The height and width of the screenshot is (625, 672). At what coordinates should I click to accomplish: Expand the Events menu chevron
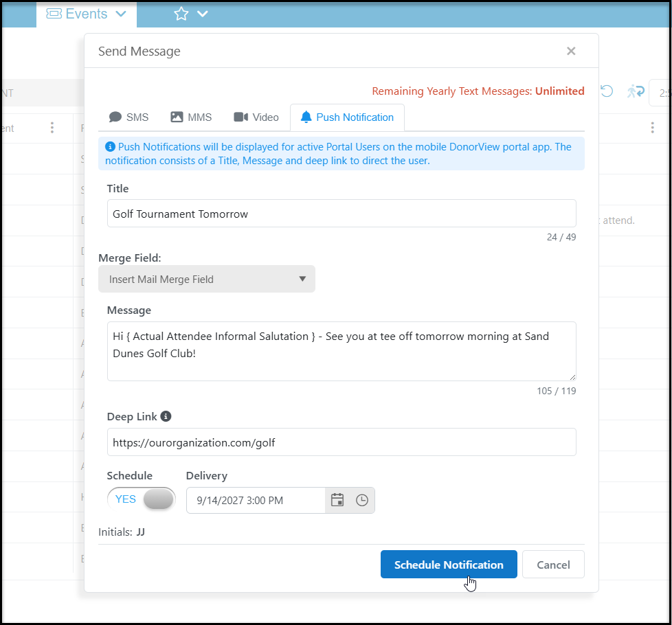click(x=121, y=14)
